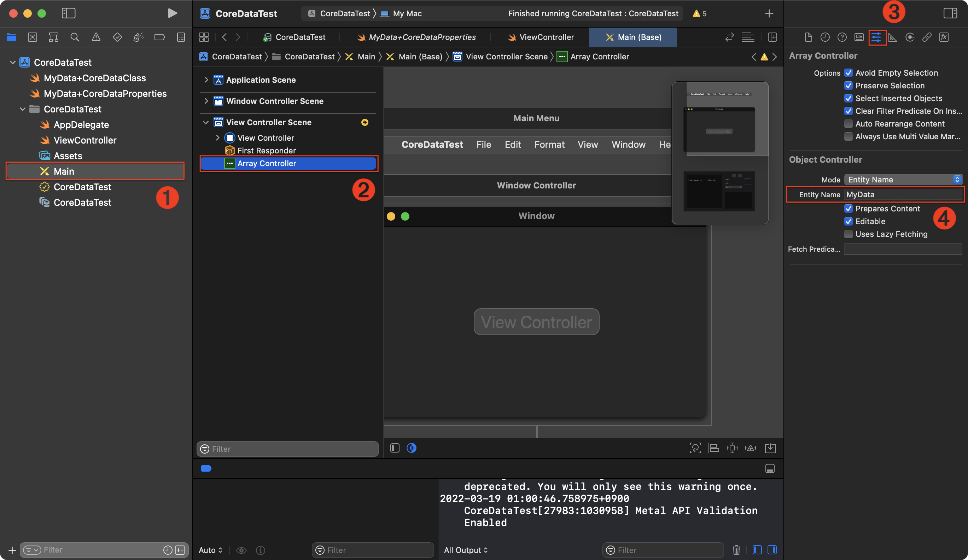The width and height of the screenshot is (968, 560).
Task: Enable Uses Lazy Fetching checkbox
Action: coord(849,234)
